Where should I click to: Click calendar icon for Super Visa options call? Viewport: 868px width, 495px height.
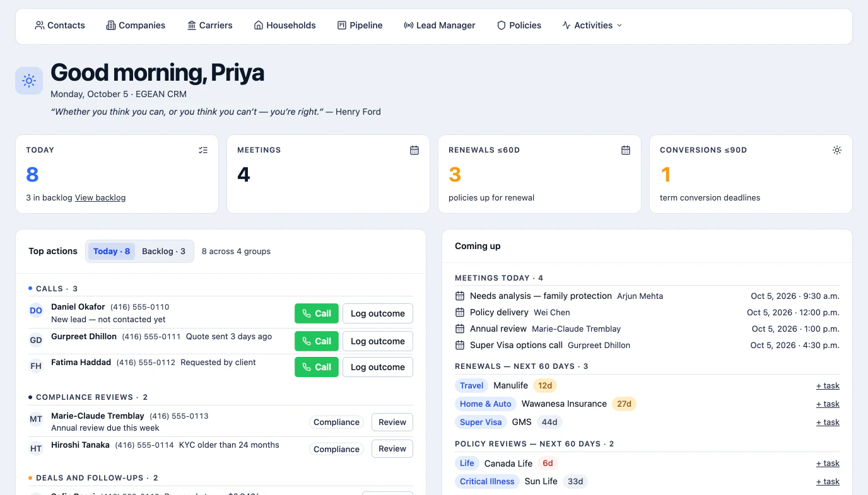(x=460, y=345)
